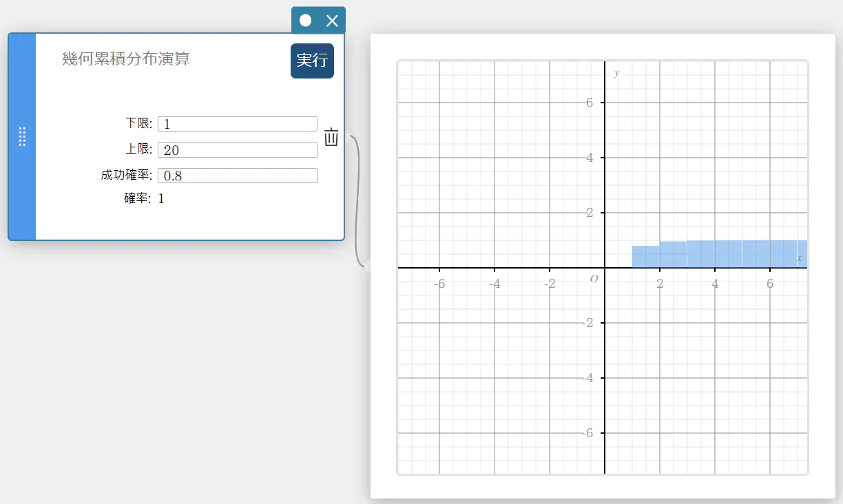Click the -4 tick label on the y axis

point(587,378)
